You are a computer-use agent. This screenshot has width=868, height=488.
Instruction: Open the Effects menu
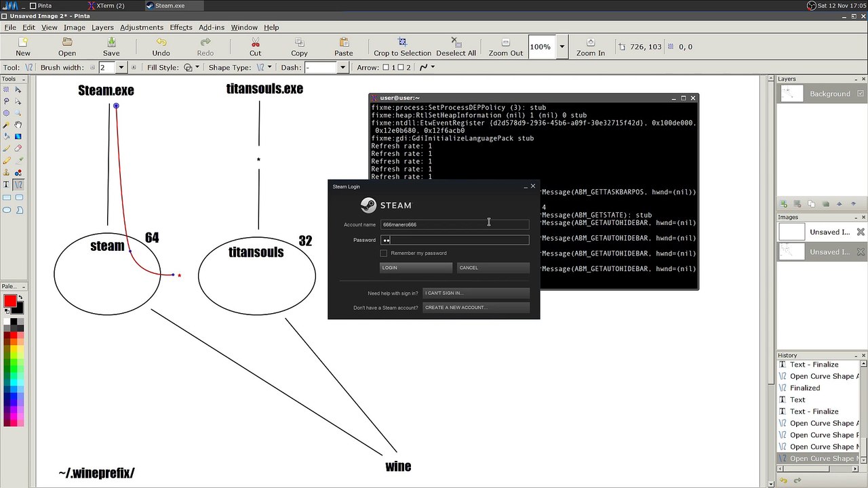click(x=181, y=27)
